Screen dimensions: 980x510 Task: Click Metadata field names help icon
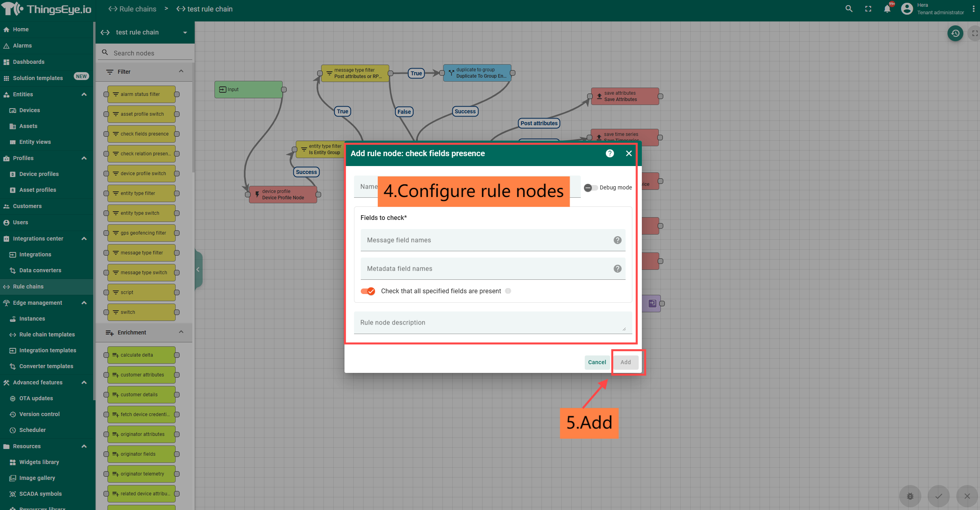tap(617, 269)
